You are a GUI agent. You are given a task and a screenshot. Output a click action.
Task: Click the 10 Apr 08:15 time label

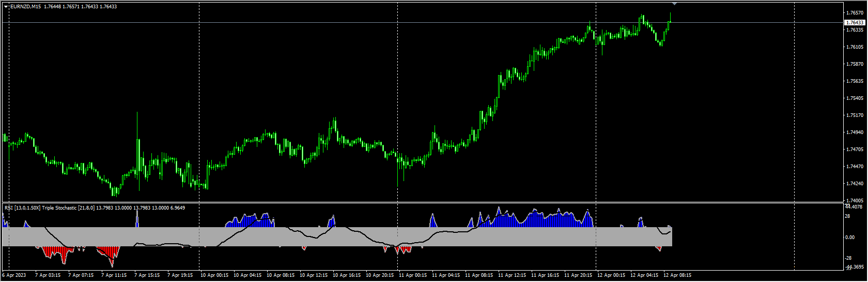tap(280, 275)
